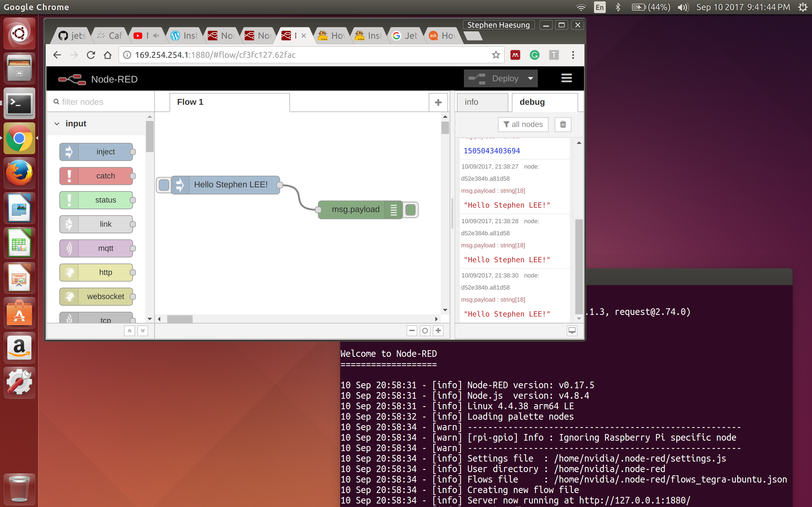Click the palette vertical scrollbar thumb
The image size is (812, 507).
click(x=149, y=137)
